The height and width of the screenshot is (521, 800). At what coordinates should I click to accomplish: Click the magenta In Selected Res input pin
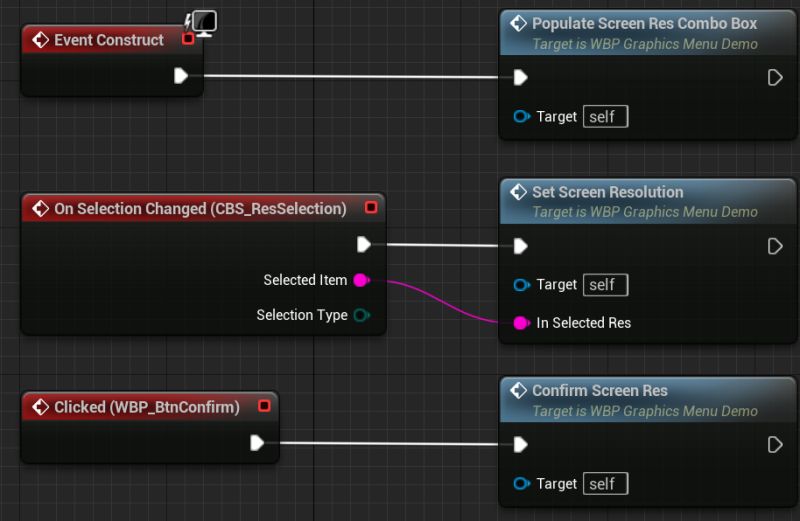coord(521,322)
